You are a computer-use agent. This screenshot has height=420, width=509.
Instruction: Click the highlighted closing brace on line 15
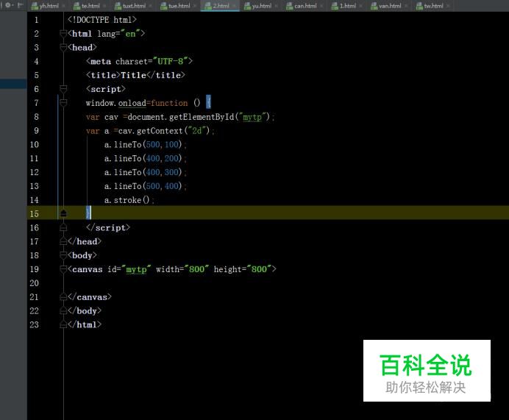point(88,213)
